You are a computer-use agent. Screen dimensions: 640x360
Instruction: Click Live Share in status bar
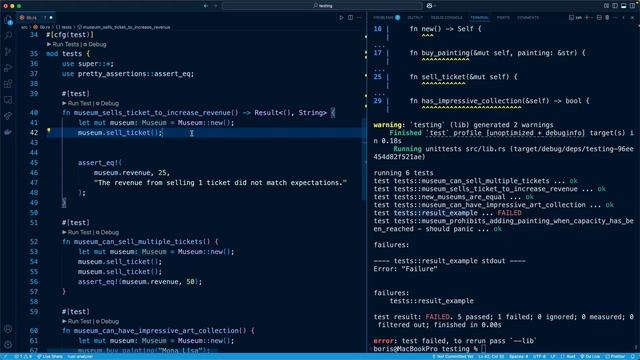(x=50, y=357)
